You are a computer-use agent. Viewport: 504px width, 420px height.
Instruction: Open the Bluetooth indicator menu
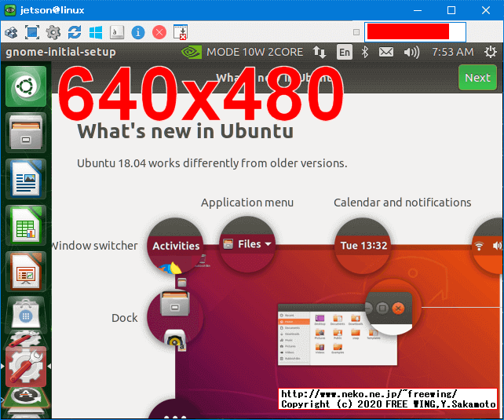pyautogui.click(x=365, y=52)
